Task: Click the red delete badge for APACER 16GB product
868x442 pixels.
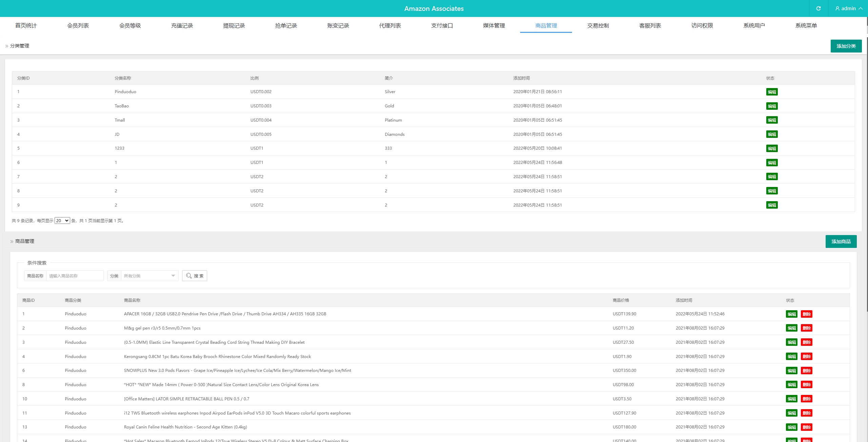Action: [806, 314]
